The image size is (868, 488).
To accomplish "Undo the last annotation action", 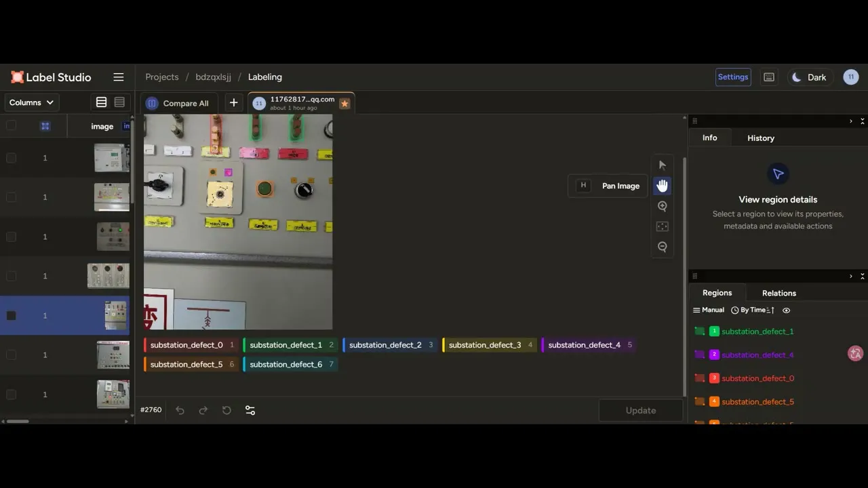I will [x=180, y=410].
